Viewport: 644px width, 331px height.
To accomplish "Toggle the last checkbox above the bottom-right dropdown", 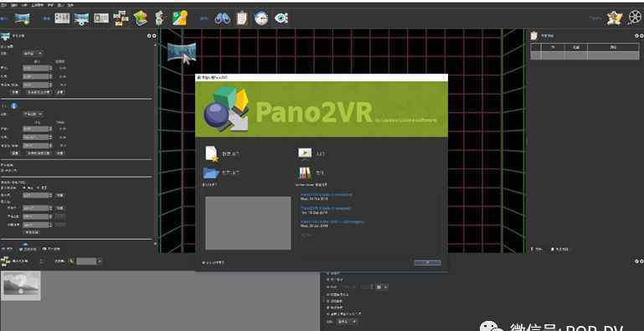I will [327, 313].
